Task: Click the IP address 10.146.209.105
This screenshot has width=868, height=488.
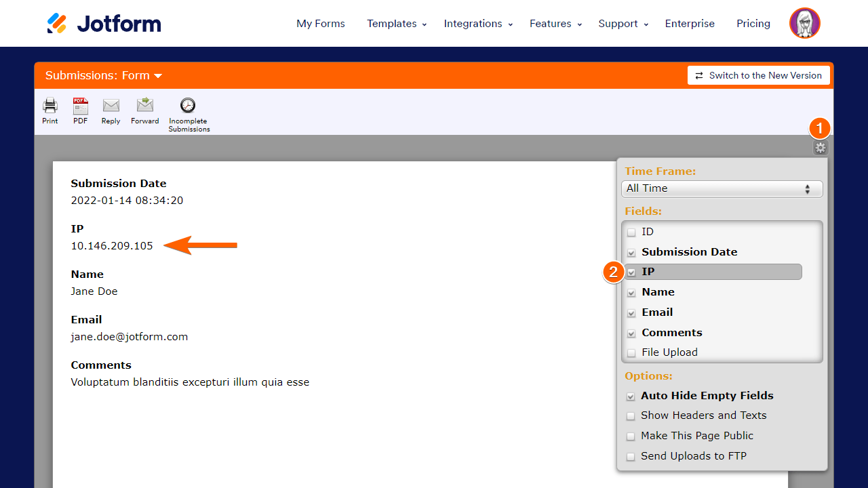Action: tap(112, 246)
